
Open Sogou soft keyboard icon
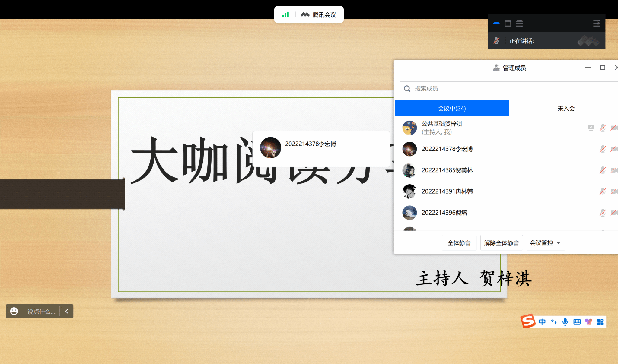pos(577,322)
